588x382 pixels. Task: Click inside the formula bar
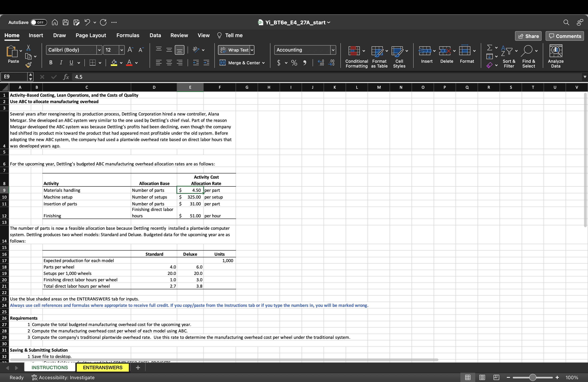198,77
